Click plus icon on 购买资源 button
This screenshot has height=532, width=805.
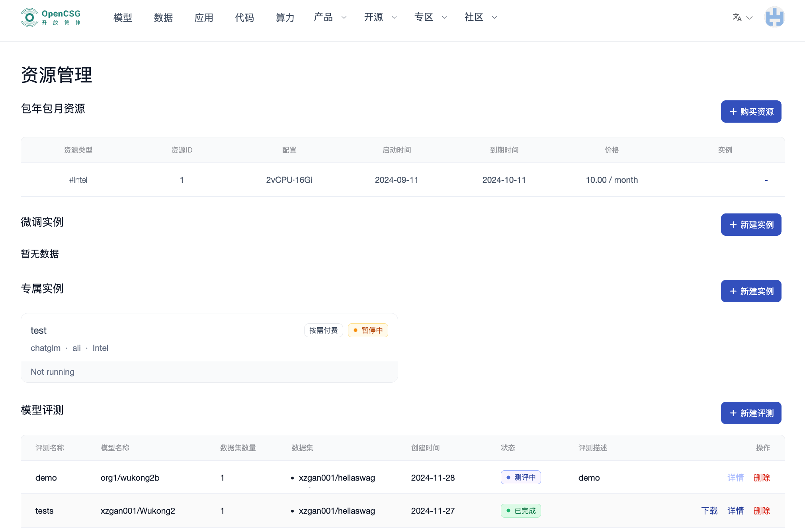(x=733, y=112)
